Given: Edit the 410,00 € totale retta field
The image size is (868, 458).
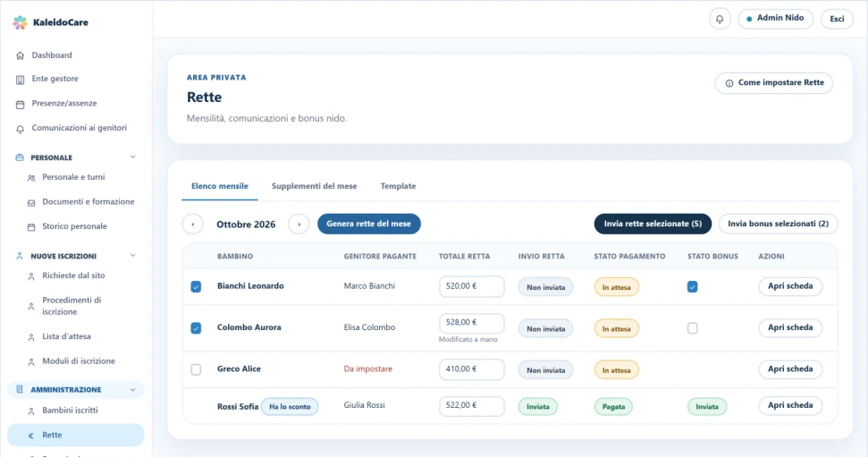Looking at the screenshot, I should click(472, 369).
